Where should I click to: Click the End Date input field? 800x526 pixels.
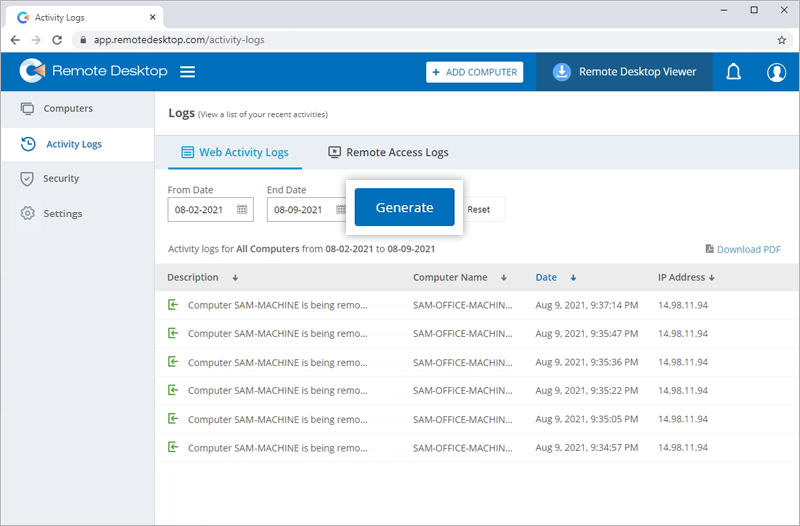point(300,210)
